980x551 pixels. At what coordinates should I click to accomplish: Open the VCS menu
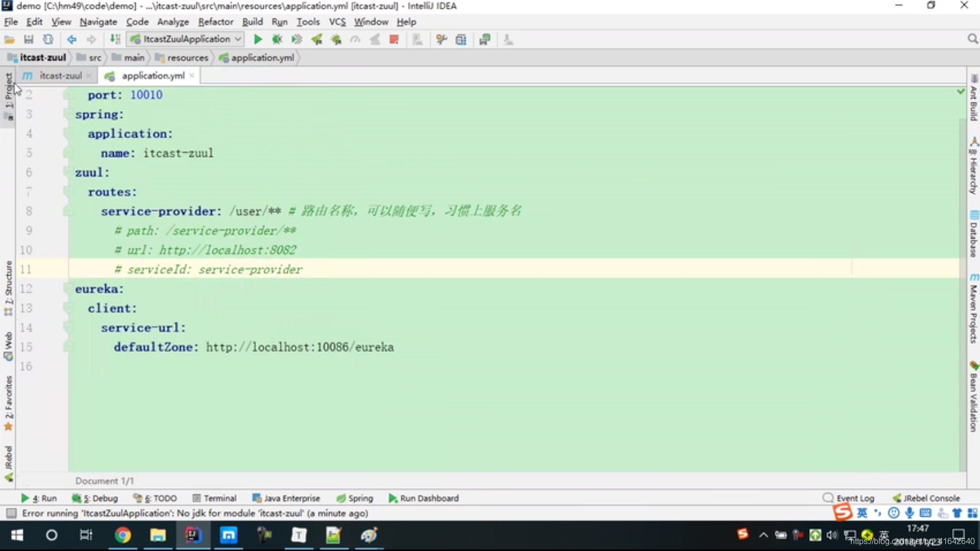(x=337, y=22)
